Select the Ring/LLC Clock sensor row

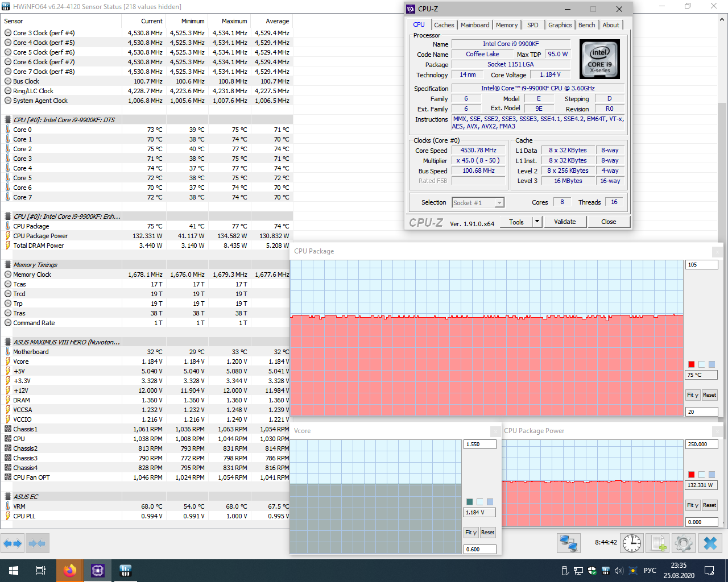click(147, 91)
